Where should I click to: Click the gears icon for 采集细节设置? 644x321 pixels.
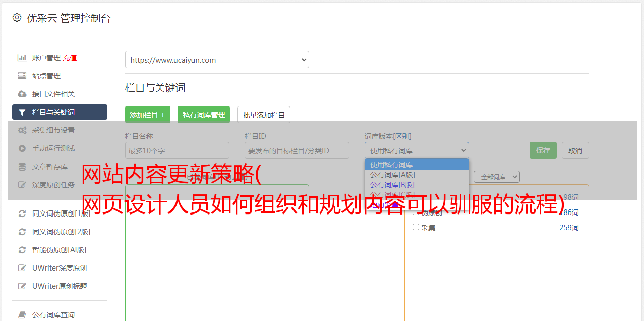pyautogui.click(x=22, y=130)
